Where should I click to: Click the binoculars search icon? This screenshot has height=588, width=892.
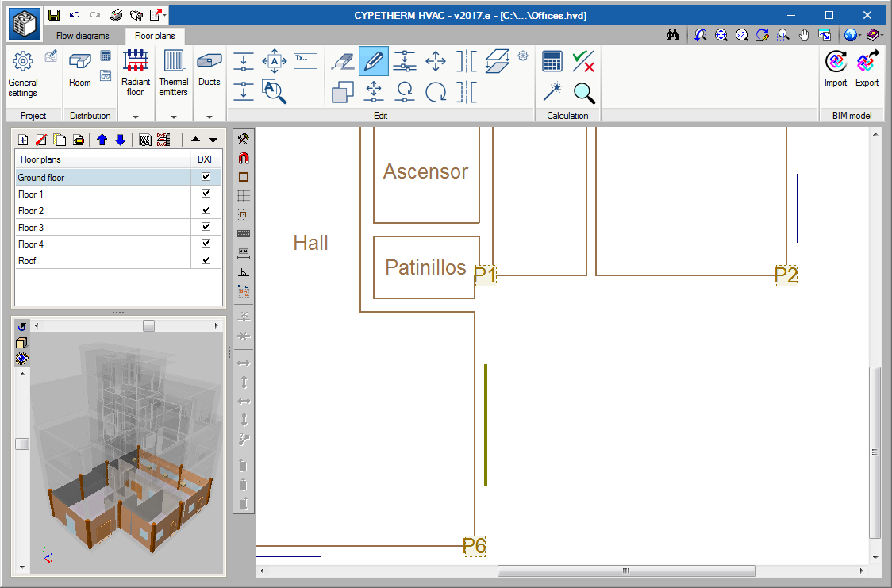[672, 35]
